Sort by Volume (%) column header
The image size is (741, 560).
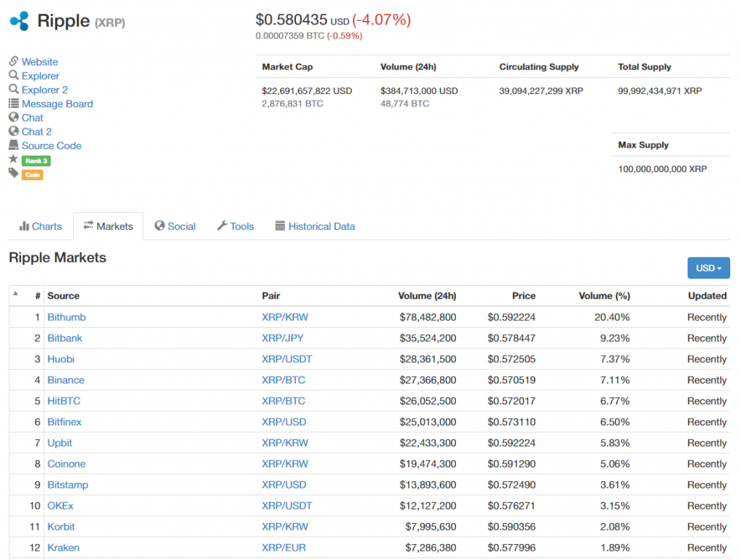click(x=604, y=296)
